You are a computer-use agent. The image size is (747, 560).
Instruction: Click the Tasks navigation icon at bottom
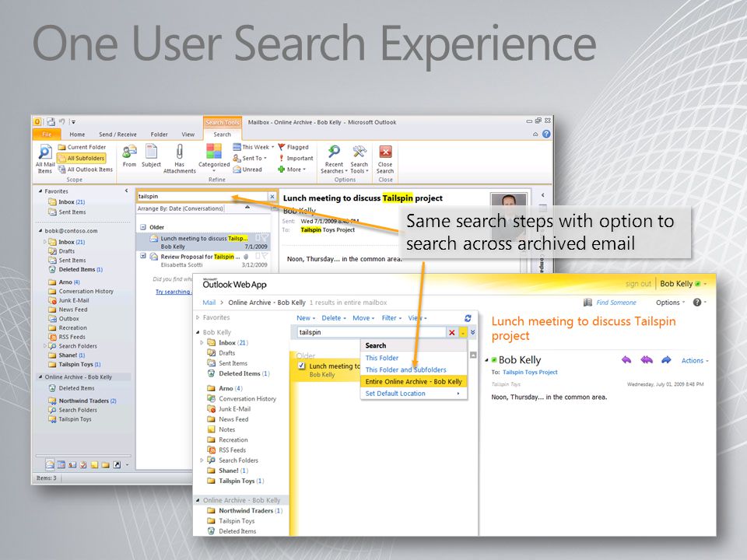pos(83,465)
